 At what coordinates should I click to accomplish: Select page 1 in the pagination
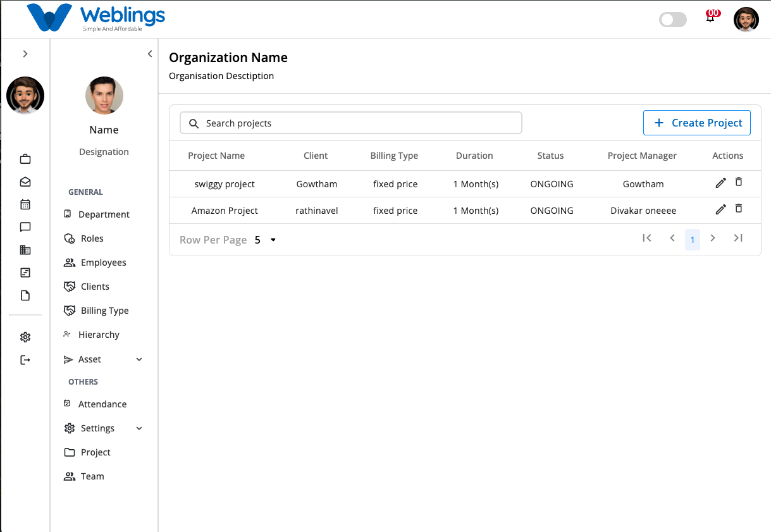pyautogui.click(x=693, y=240)
